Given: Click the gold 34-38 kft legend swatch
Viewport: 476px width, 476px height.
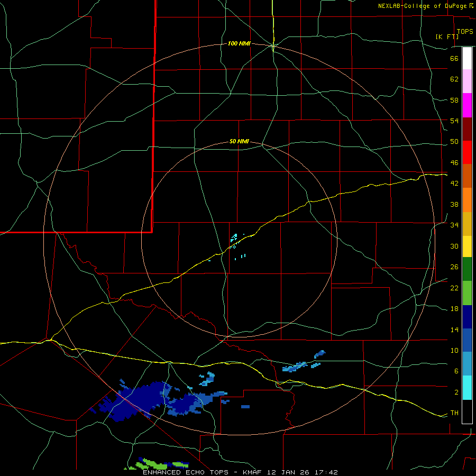Looking at the screenshot, I should click(467, 224).
